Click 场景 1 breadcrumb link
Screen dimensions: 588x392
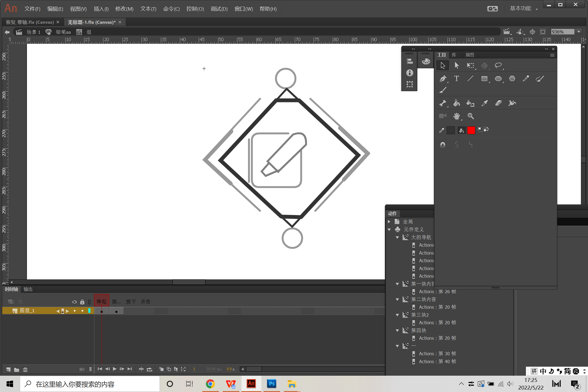point(33,32)
